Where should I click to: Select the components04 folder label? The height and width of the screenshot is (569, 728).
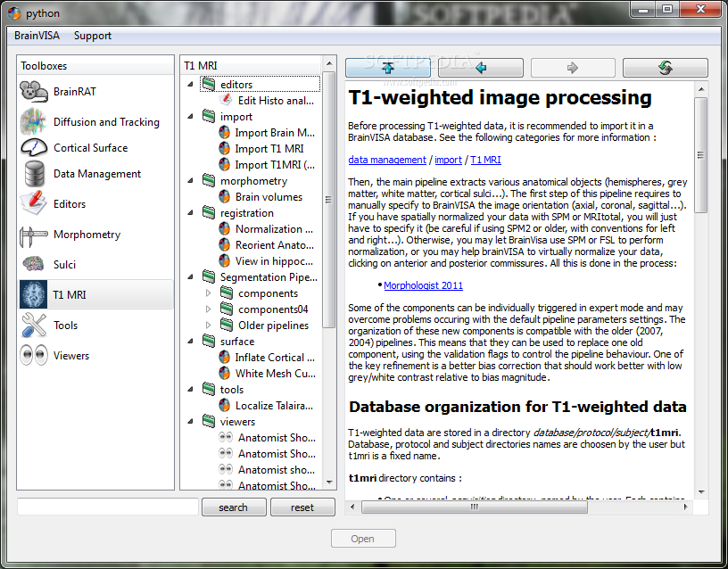pyautogui.click(x=273, y=309)
